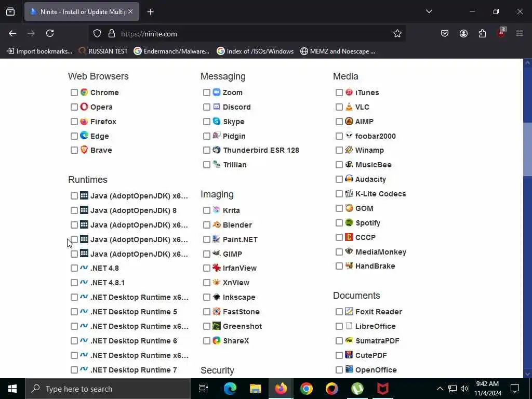Check the HandBrake checkbox
This screenshot has width=532, height=399.
pyautogui.click(x=339, y=267)
